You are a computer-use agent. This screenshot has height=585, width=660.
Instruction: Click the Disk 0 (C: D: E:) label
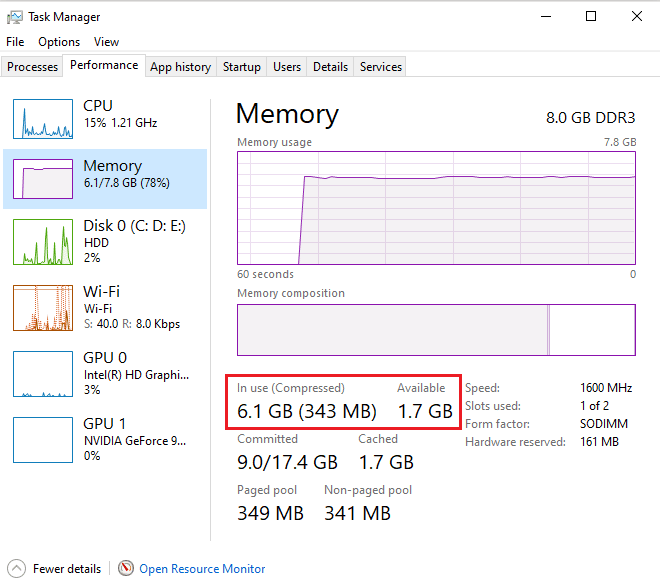tap(134, 226)
